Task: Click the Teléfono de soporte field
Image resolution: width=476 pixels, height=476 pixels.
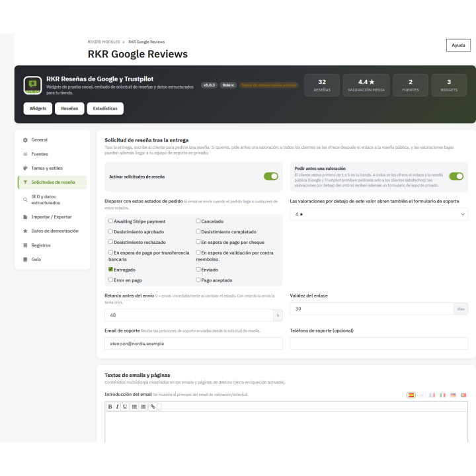Action: tap(379, 344)
